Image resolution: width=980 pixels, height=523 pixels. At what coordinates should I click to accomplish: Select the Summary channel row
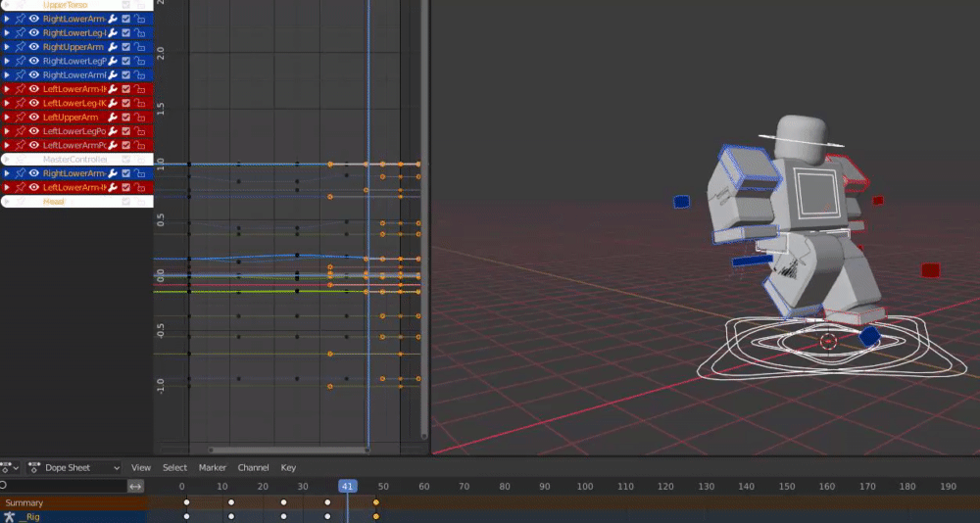point(73,502)
